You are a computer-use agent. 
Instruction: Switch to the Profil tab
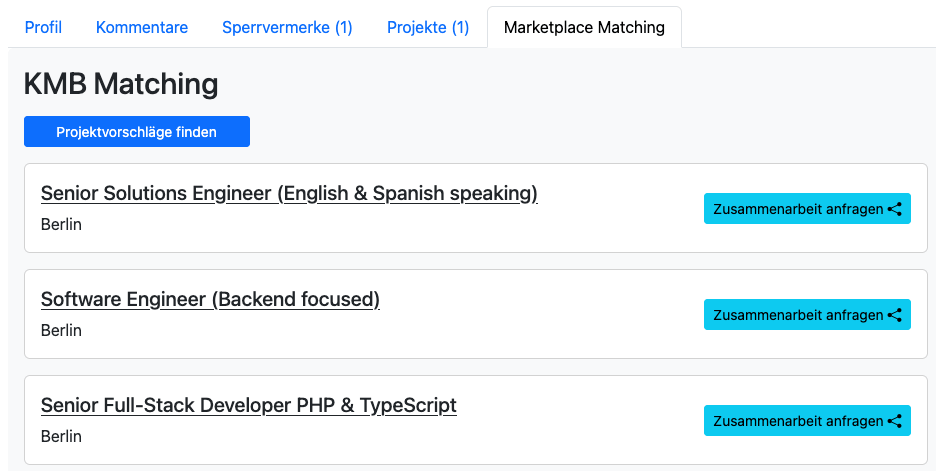pos(43,27)
